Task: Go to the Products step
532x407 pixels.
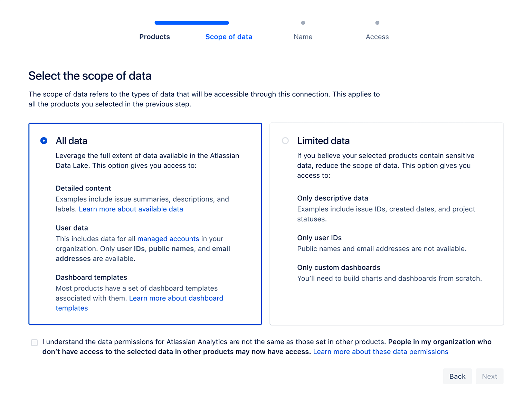Action: [x=154, y=37]
